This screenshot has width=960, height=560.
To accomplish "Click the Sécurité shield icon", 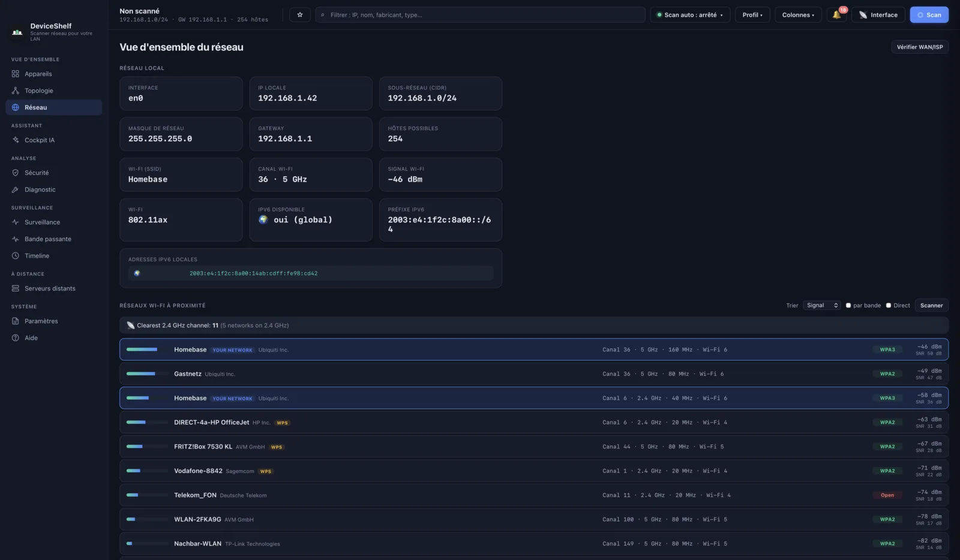I will click(x=16, y=173).
